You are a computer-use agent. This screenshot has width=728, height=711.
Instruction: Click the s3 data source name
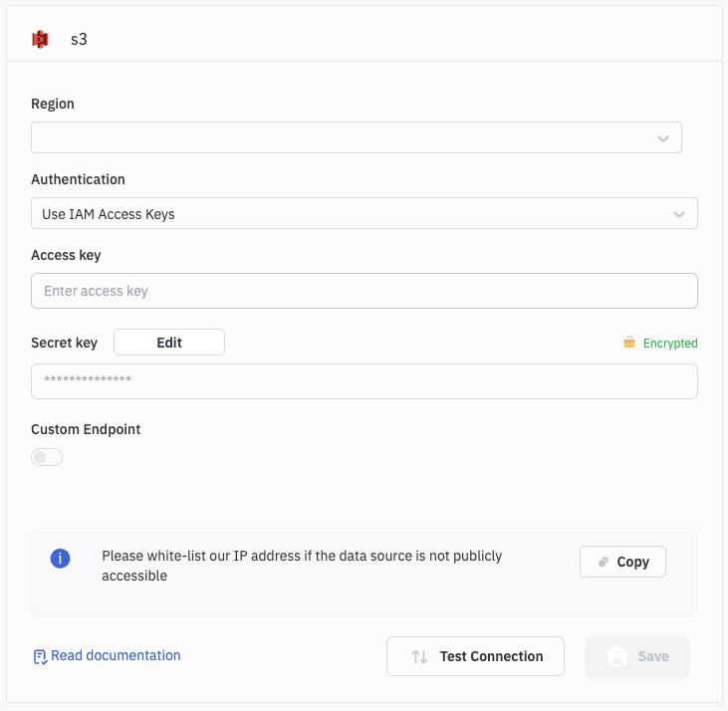[79, 40]
